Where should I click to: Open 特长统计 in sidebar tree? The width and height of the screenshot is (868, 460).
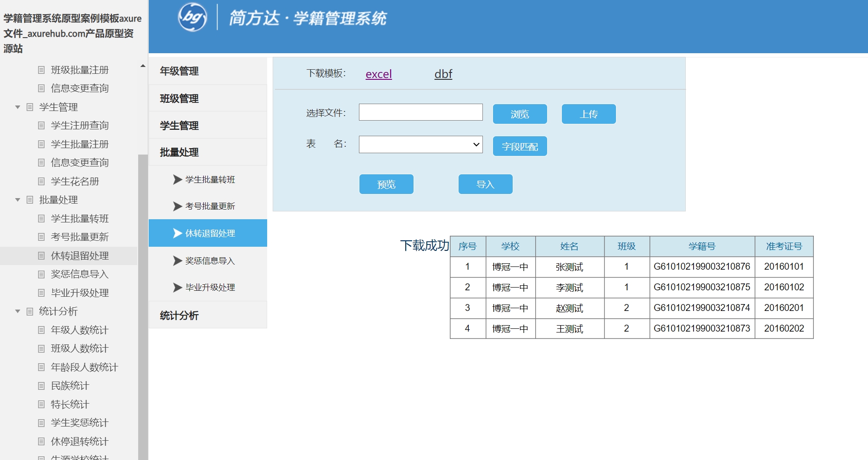70,404
